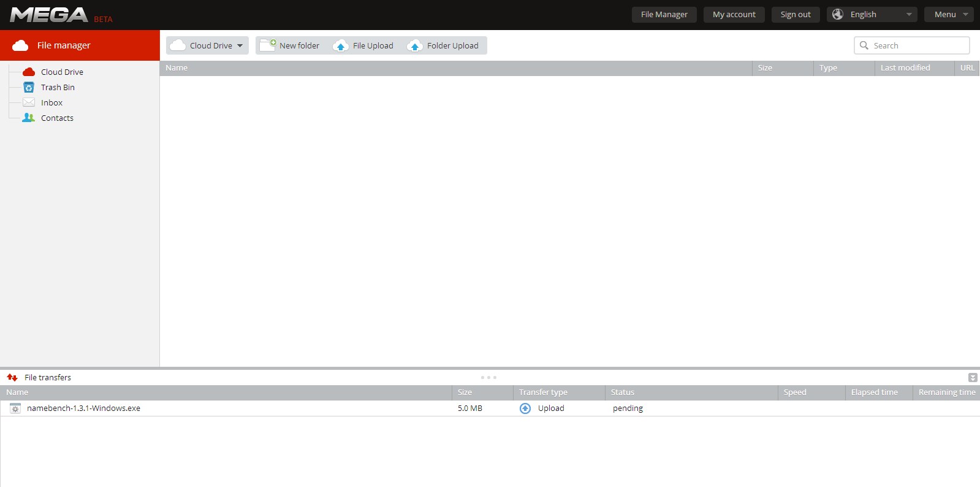Open Contacts from the sidebar
980x487 pixels.
tap(57, 118)
